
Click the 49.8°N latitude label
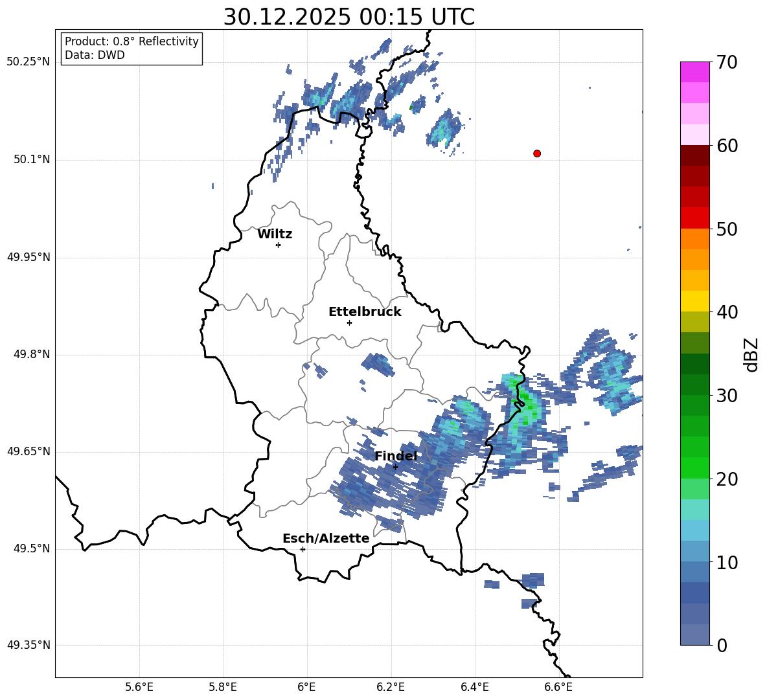(x=32, y=354)
